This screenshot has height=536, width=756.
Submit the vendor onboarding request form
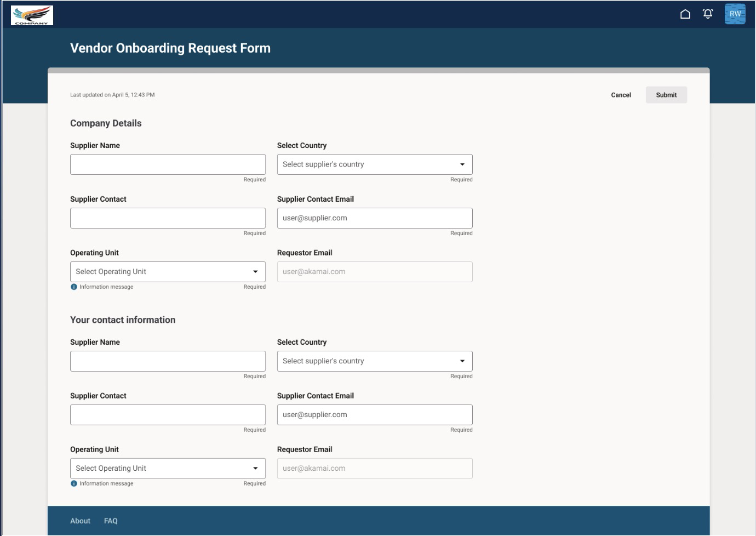[666, 95]
